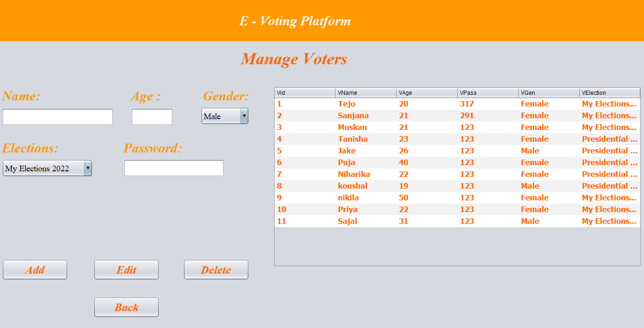Open the Elections dropdown
This screenshot has height=328, width=644.
(x=47, y=168)
